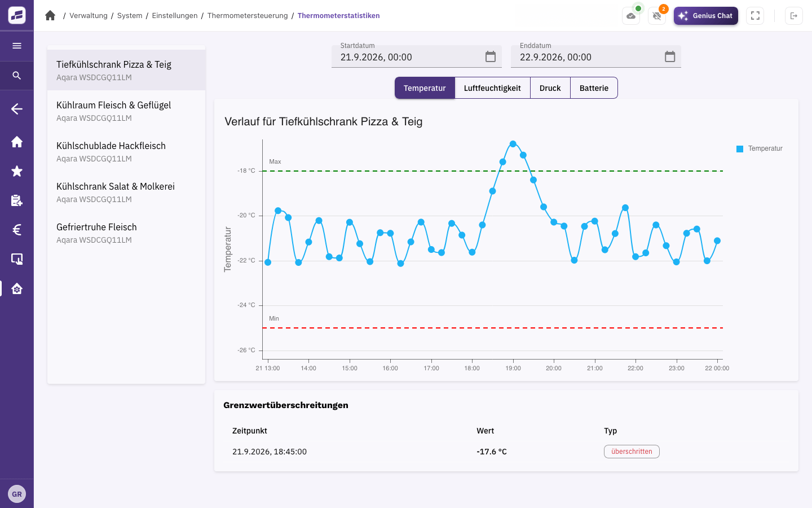Open the Enddatum calendar picker icon
Viewport: 812px width, 508px height.
click(x=670, y=56)
